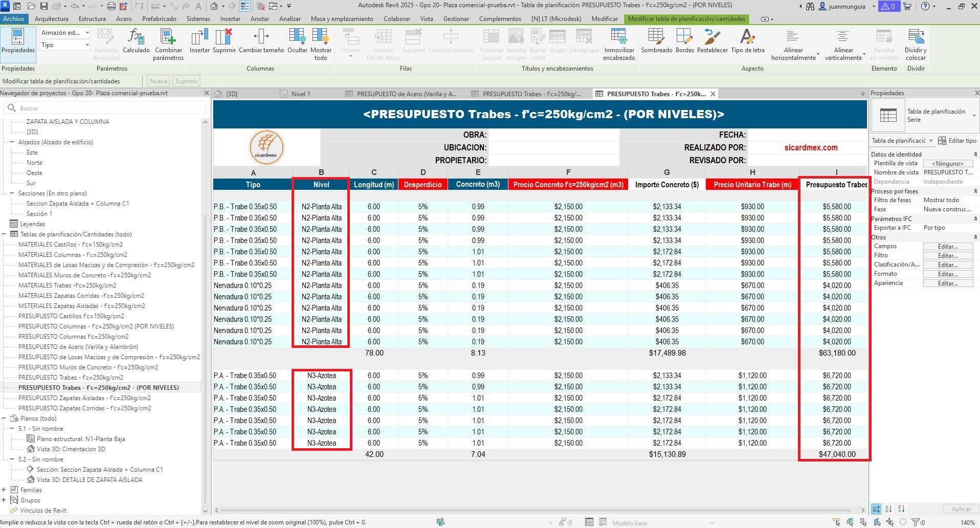Viewport: 980px width, 528px height.
Task: Expand the Familias tree node
Action: tap(4, 490)
